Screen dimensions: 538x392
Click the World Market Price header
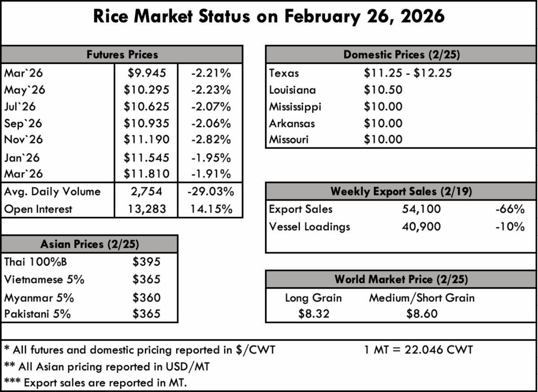pos(401,280)
